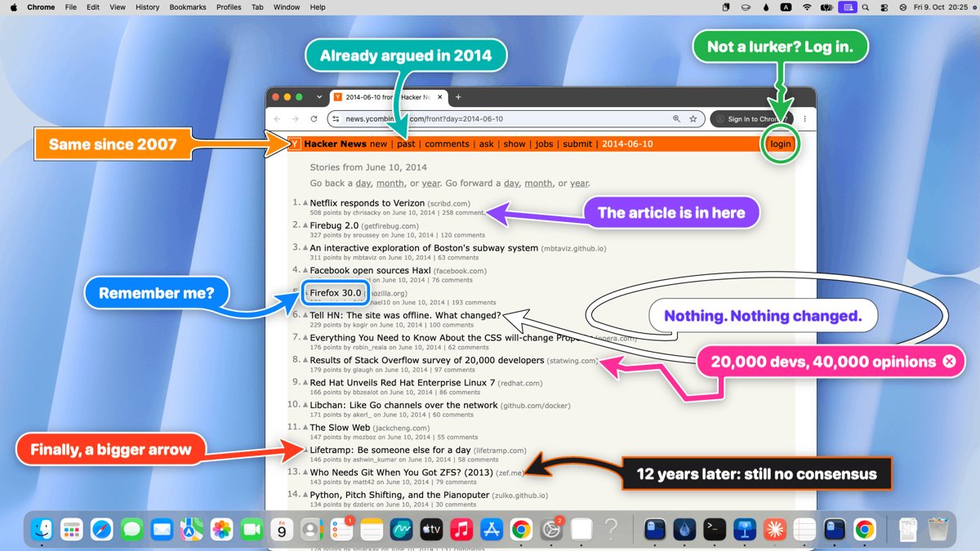This screenshot has width=980, height=551.
Task: Open the ask link in the nav bar
Action: 487,144
